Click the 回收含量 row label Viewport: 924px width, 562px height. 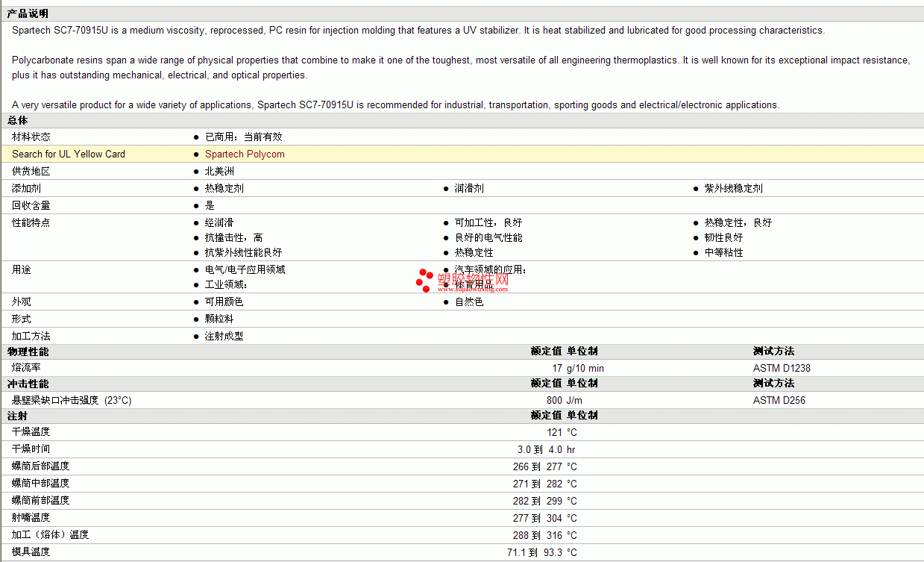pos(31,205)
